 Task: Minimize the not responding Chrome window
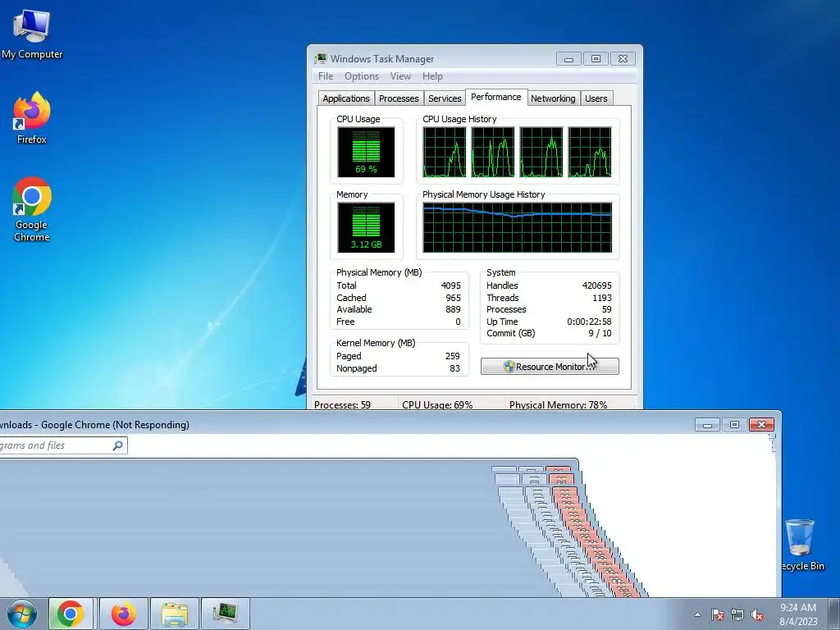707,424
